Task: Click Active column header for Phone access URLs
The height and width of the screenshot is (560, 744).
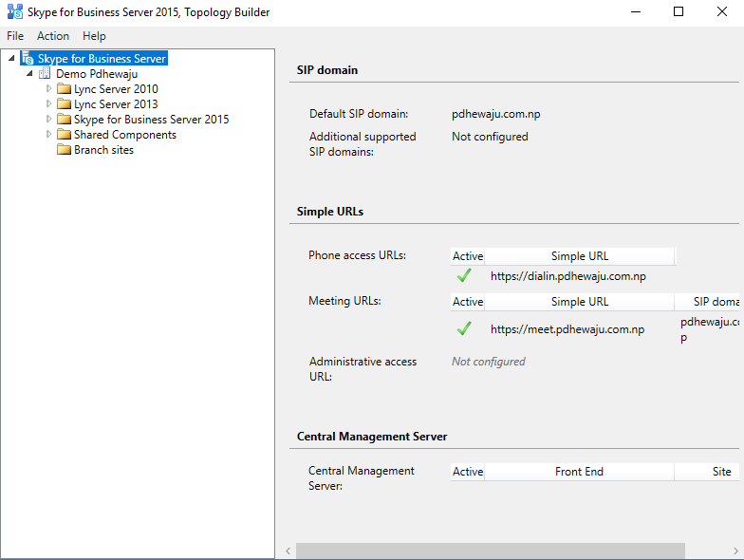Action: click(467, 256)
